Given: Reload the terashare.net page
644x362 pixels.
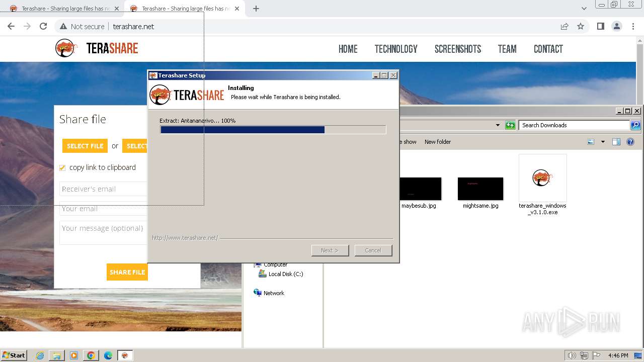Looking at the screenshot, I should 43,26.
